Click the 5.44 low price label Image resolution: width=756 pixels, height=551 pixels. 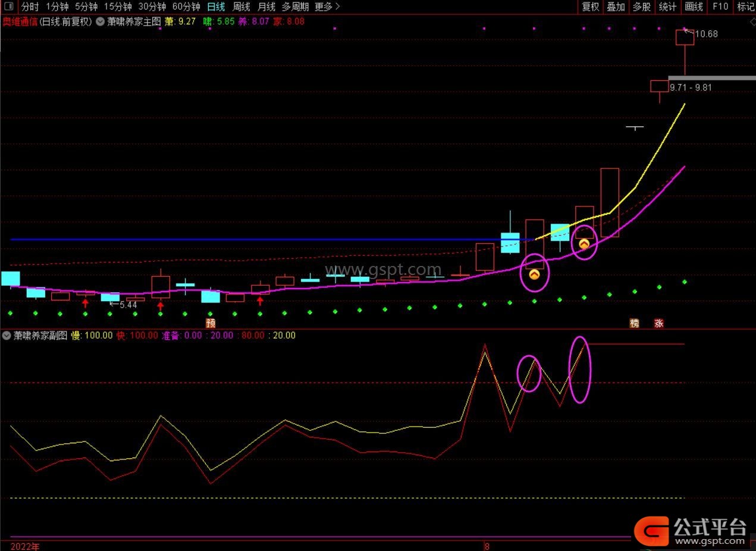click(x=128, y=305)
